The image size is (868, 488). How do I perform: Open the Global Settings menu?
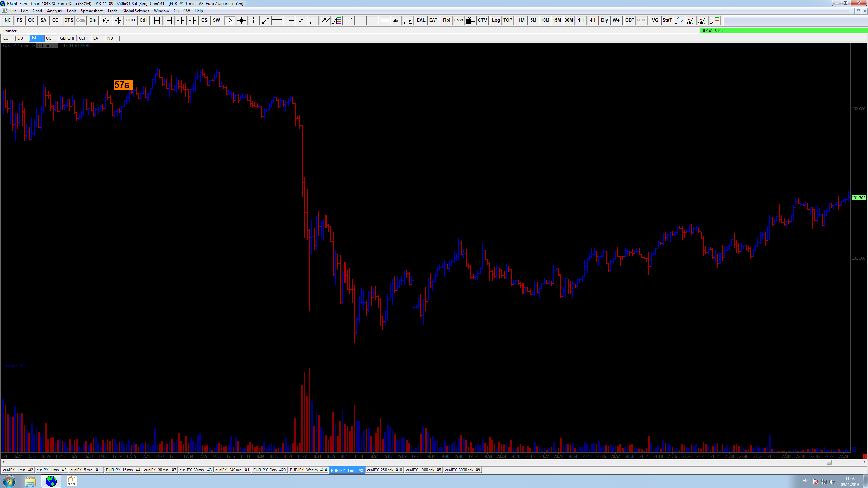[x=136, y=11]
